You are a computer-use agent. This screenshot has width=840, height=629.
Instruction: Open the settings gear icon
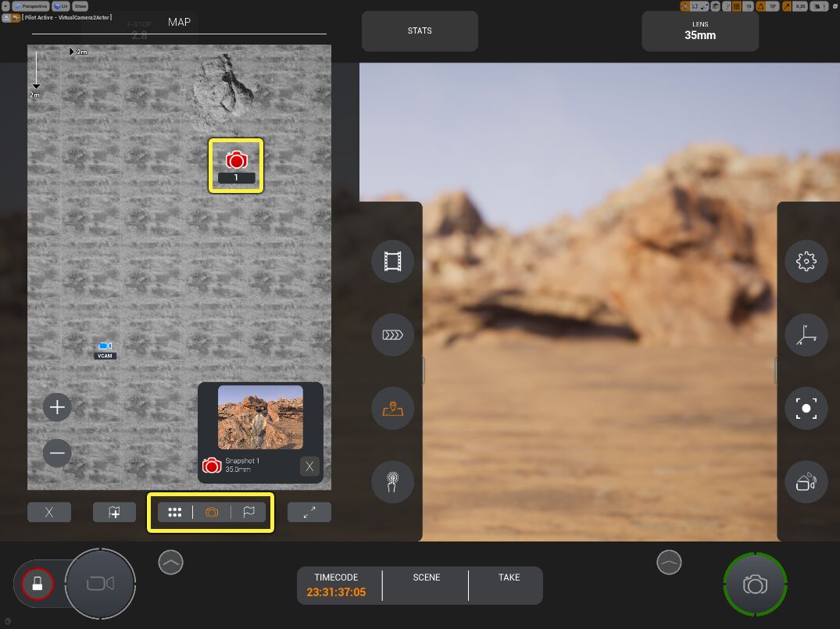click(806, 262)
